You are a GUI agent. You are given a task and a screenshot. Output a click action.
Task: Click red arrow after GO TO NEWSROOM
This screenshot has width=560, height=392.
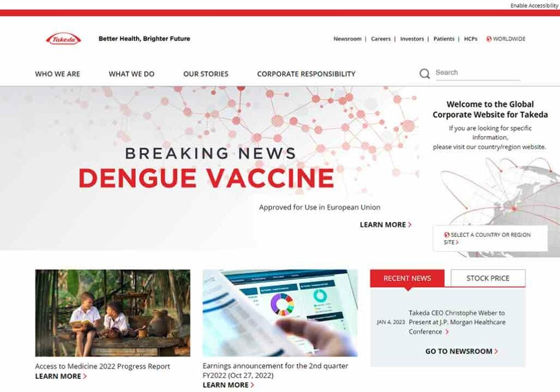tap(496, 352)
